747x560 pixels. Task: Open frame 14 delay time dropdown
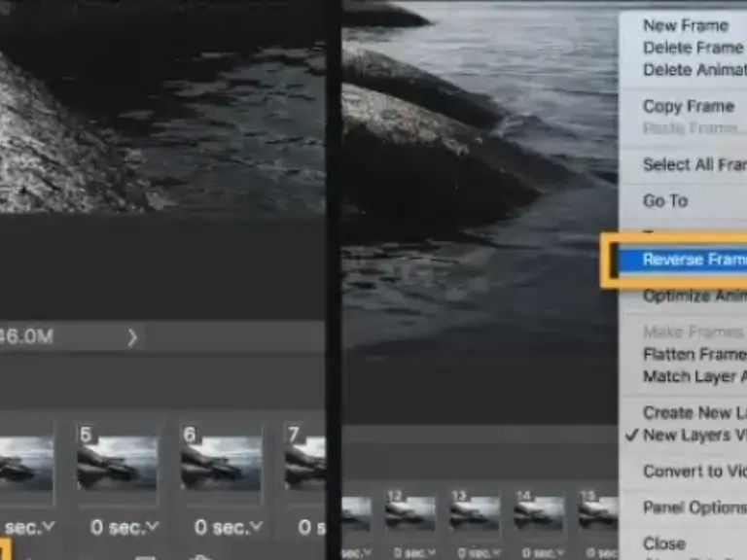pos(539,552)
